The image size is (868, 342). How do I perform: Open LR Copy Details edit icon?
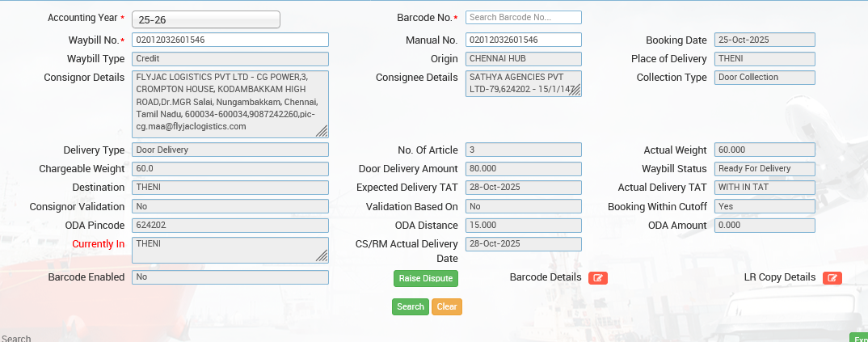tap(832, 278)
